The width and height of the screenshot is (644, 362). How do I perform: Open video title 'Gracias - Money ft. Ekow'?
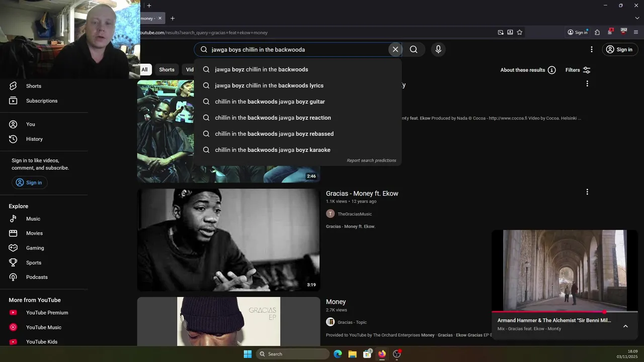(362, 194)
